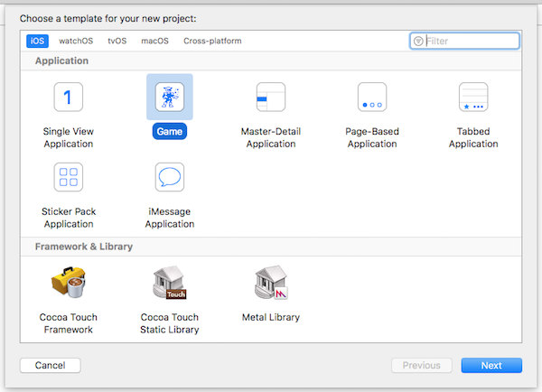Select the Single View Application template icon
Viewport: 542px width, 392px height.
(69, 97)
